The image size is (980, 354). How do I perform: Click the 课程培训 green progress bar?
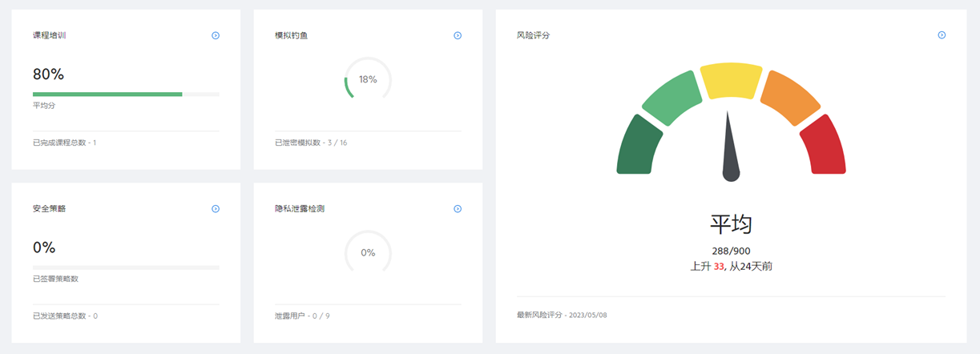point(107,94)
